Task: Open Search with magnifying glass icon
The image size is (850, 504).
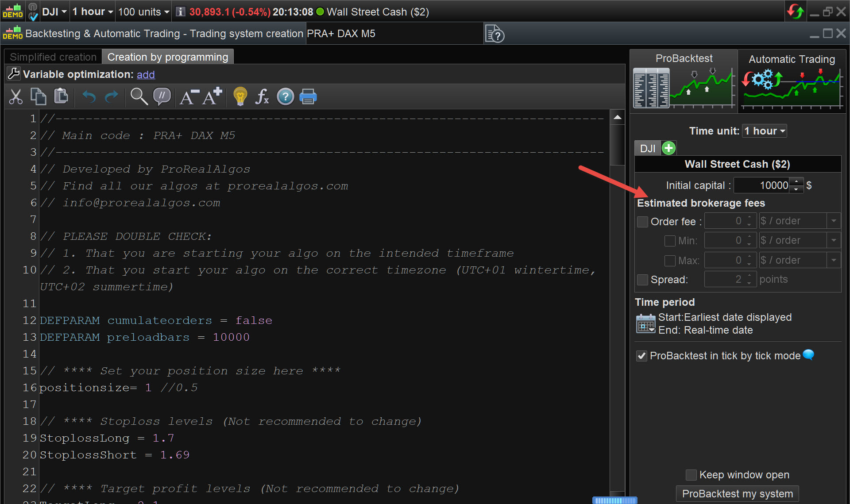Action: click(x=139, y=96)
